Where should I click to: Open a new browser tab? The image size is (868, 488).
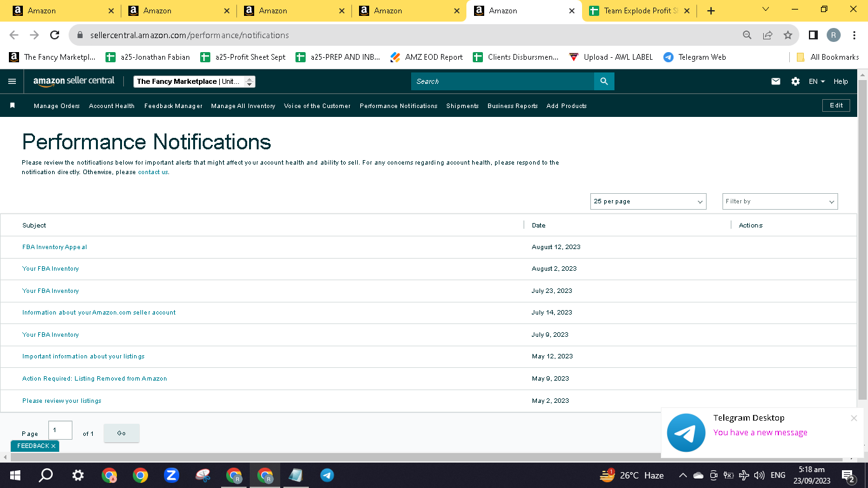(711, 11)
